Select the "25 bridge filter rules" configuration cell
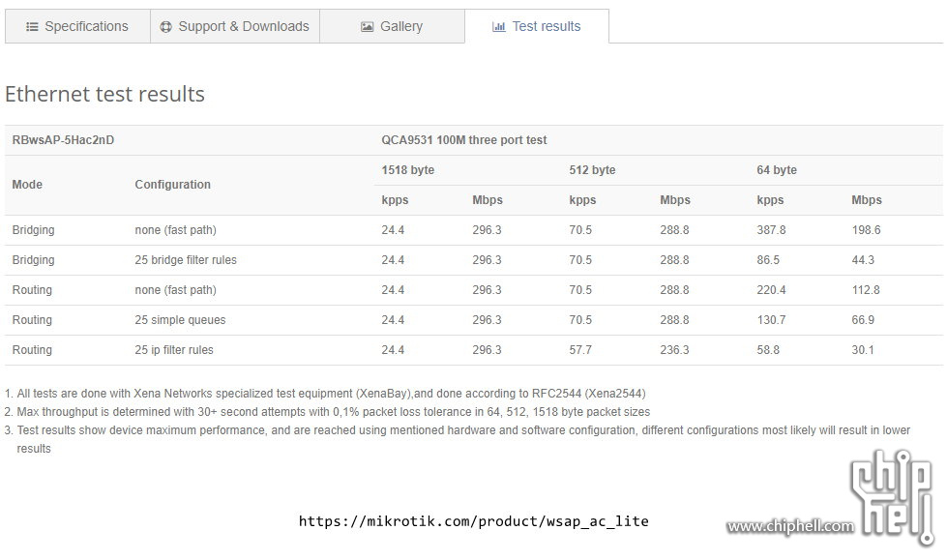The width and height of the screenshot is (947, 560). tap(186, 260)
